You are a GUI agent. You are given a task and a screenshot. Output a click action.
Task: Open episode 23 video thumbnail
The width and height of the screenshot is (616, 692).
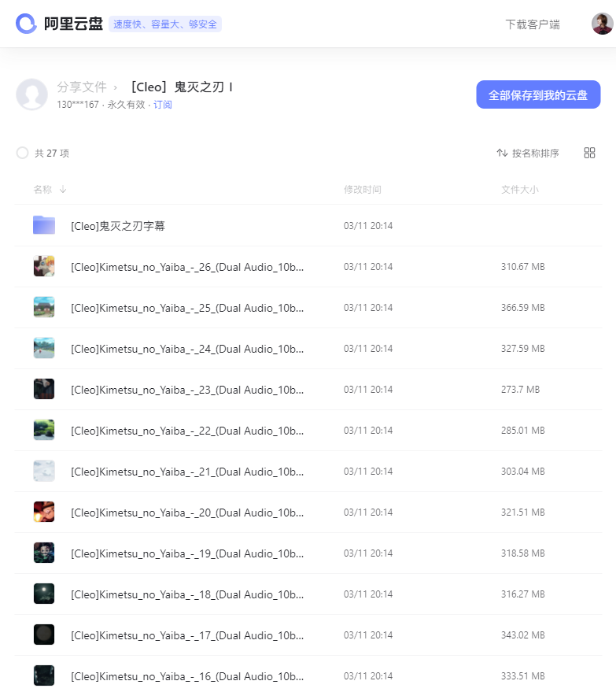pyautogui.click(x=44, y=389)
